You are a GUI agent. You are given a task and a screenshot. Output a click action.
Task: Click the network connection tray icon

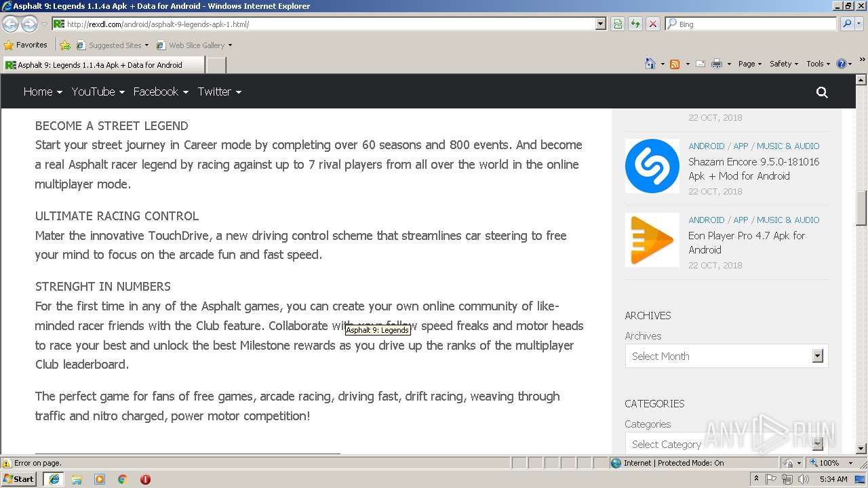click(787, 479)
